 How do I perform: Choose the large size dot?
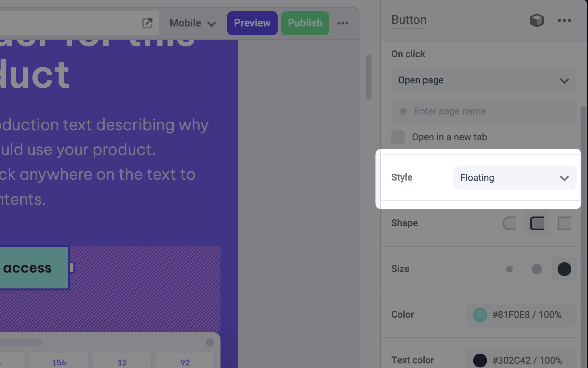point(564,269)
